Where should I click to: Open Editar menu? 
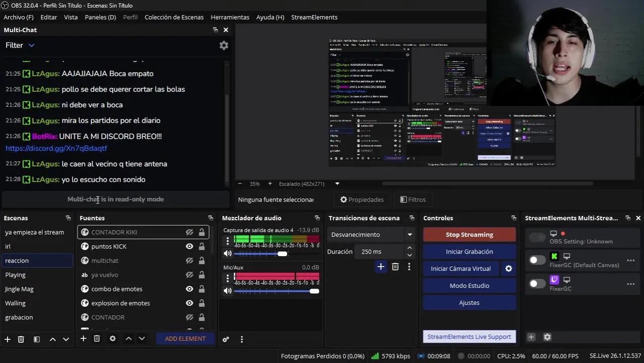[49, 17]
